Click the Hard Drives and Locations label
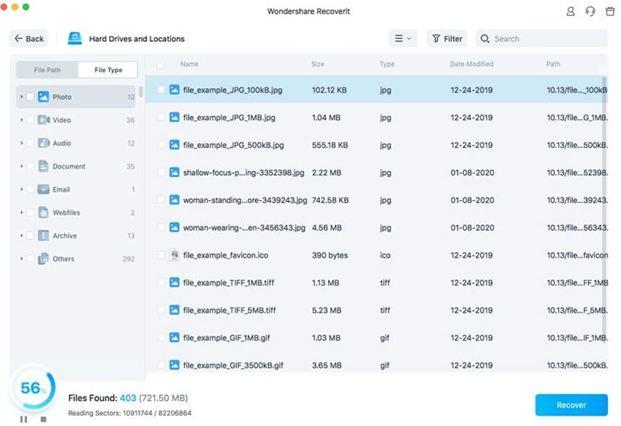The image size is (621, 426). coord(137,39)
